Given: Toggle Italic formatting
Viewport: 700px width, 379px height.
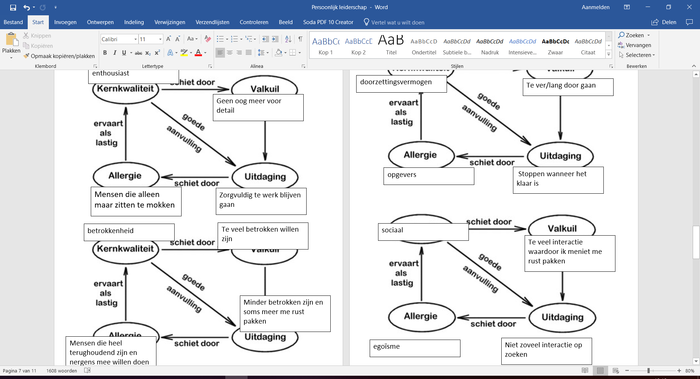Looking at the screenshot, I should (114, 53).
